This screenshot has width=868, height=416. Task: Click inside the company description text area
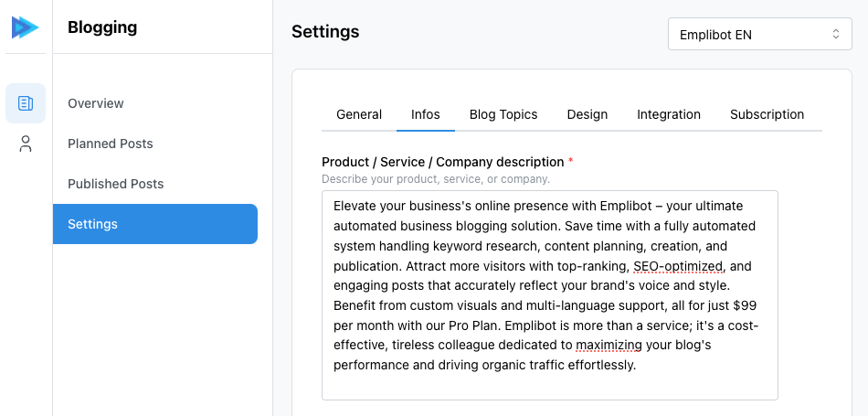pyautogui.click(x=550, y=295)
